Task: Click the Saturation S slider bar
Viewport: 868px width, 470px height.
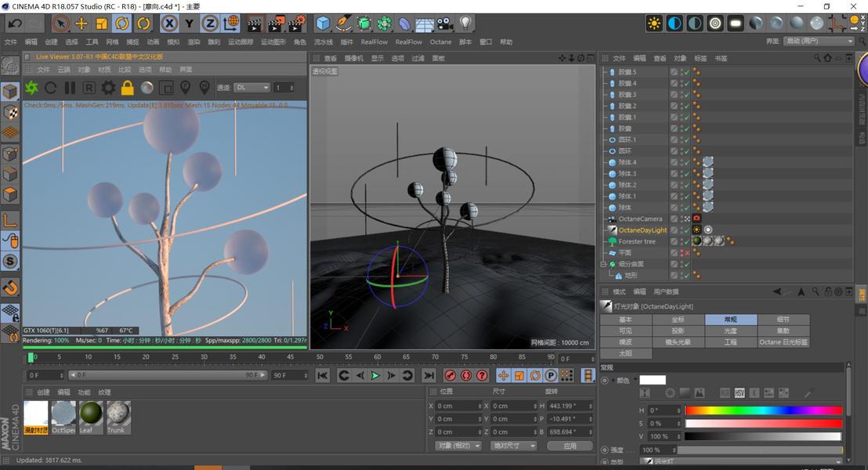Action: tap(763, 424)
